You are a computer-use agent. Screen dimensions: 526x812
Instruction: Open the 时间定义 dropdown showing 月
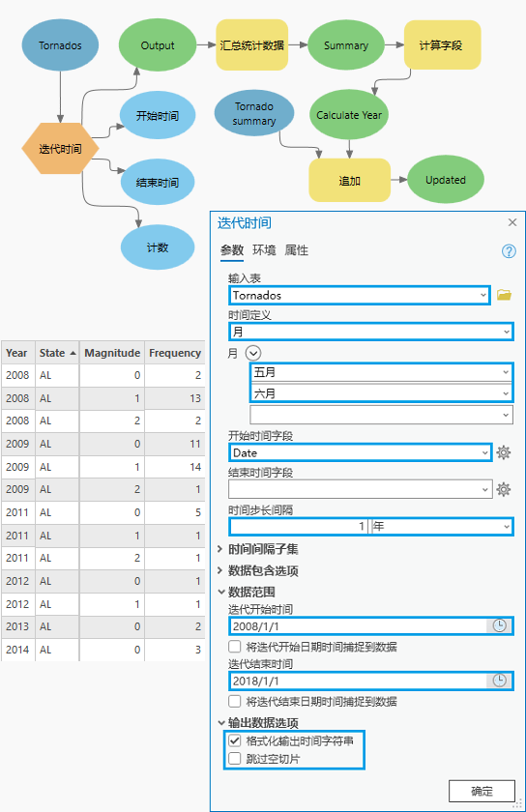click(x=371, y=332)
